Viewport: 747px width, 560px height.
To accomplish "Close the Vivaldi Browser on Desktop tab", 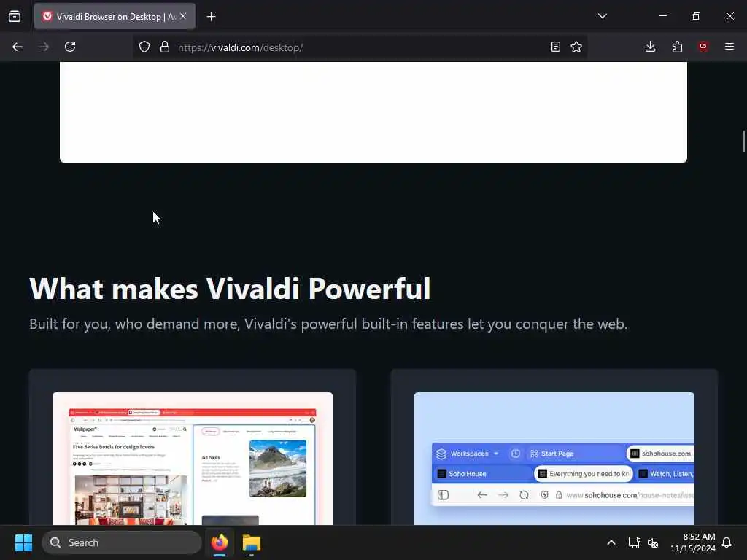I will point(183,16).
